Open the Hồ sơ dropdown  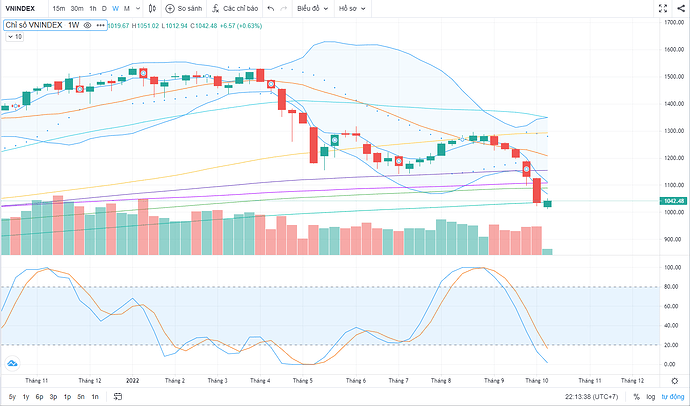click(352, 8)
